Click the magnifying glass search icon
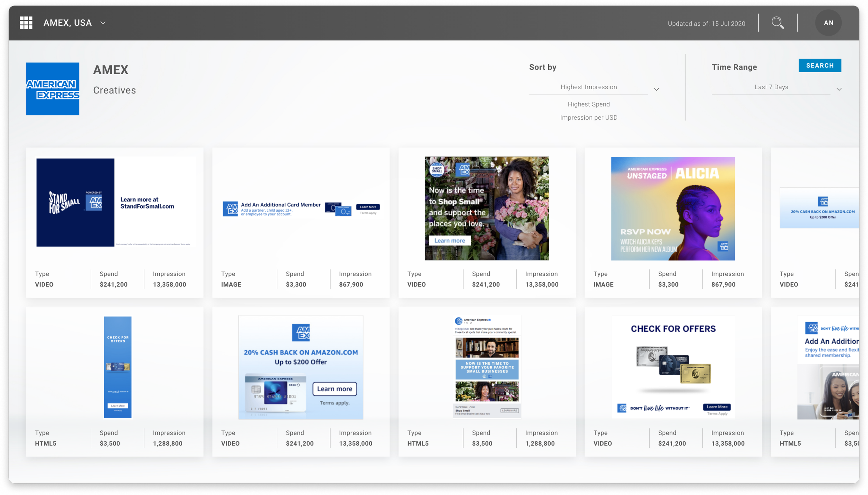 777,23
